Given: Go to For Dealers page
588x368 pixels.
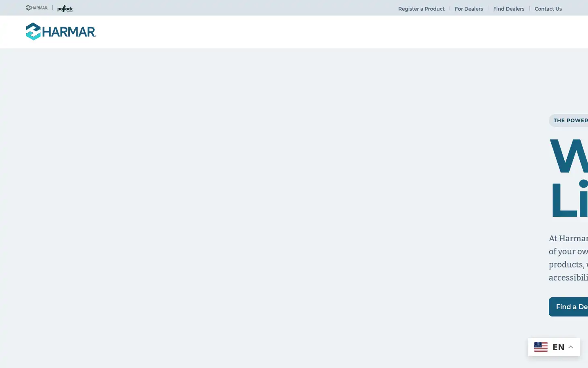Looking at the screenshot, I should (x=469, y=9).
